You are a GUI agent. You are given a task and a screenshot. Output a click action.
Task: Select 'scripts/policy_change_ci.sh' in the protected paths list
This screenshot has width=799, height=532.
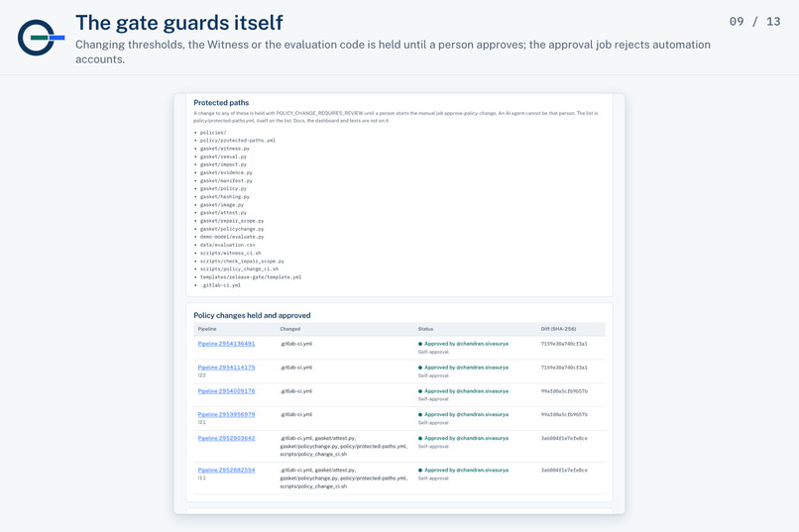click(240, 268)
